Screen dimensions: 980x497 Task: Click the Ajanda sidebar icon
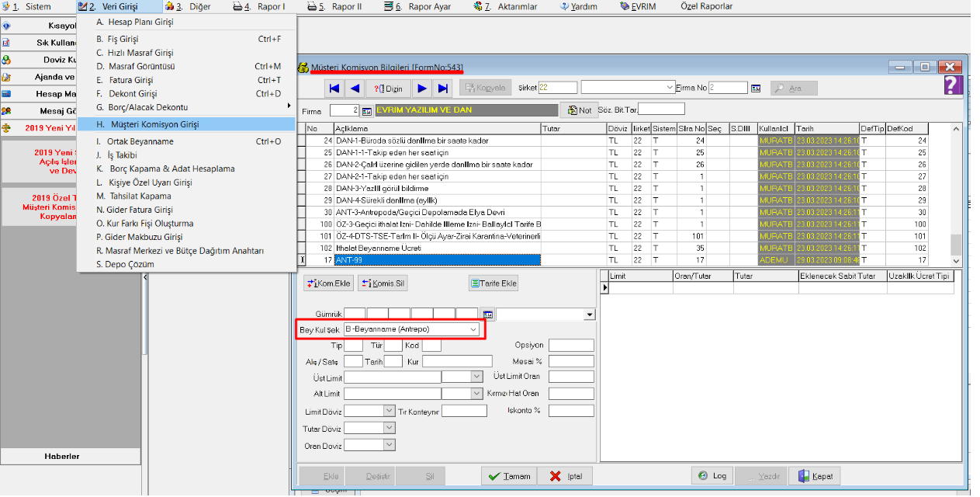point(6,77)
